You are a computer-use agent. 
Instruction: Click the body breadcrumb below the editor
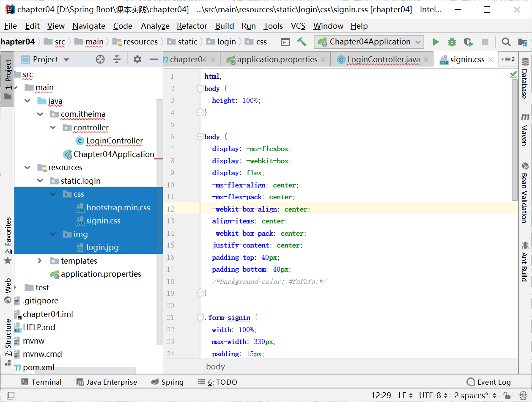click(215, 366)
